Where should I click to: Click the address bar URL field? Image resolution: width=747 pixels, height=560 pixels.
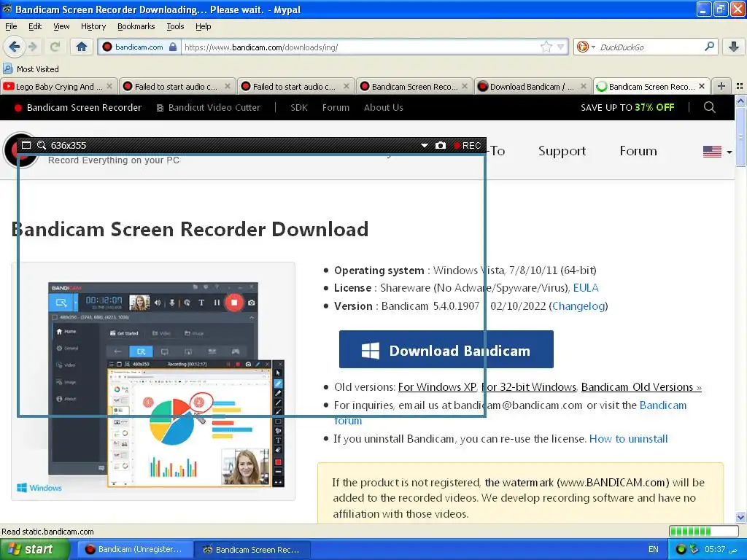click(x=361, y=47)
